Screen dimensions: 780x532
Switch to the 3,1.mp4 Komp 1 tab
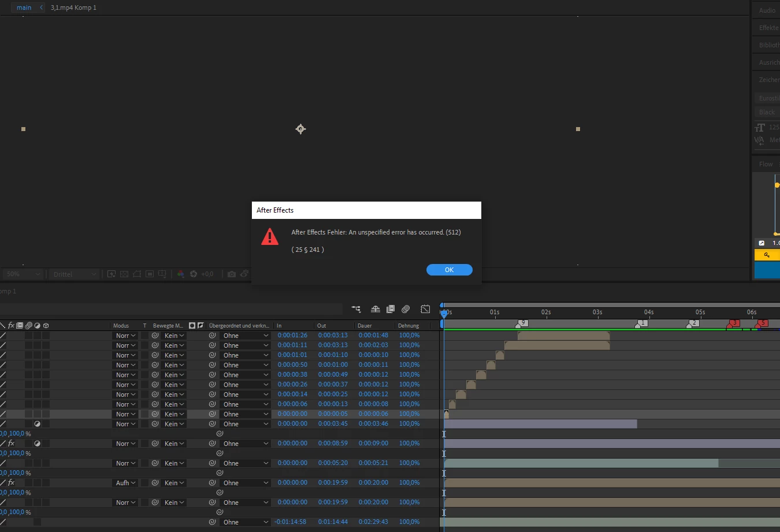tap(73, 8)
